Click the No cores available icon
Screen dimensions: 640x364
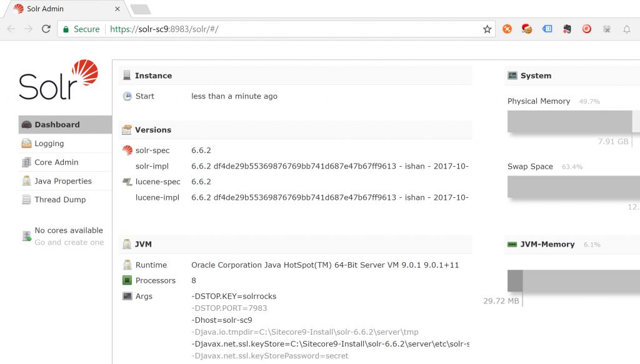coord(27,236)
